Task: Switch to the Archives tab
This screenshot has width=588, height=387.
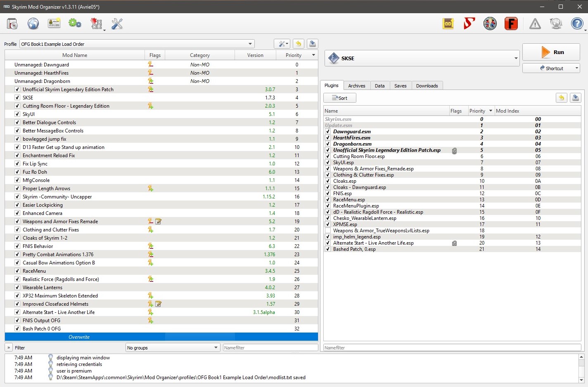Action: click(357, 86)
